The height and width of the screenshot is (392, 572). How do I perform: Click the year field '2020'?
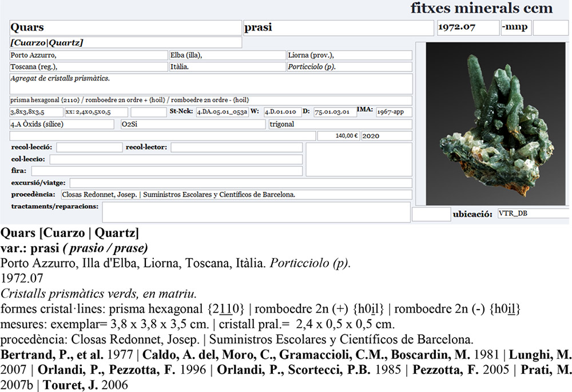coord(387,136)
